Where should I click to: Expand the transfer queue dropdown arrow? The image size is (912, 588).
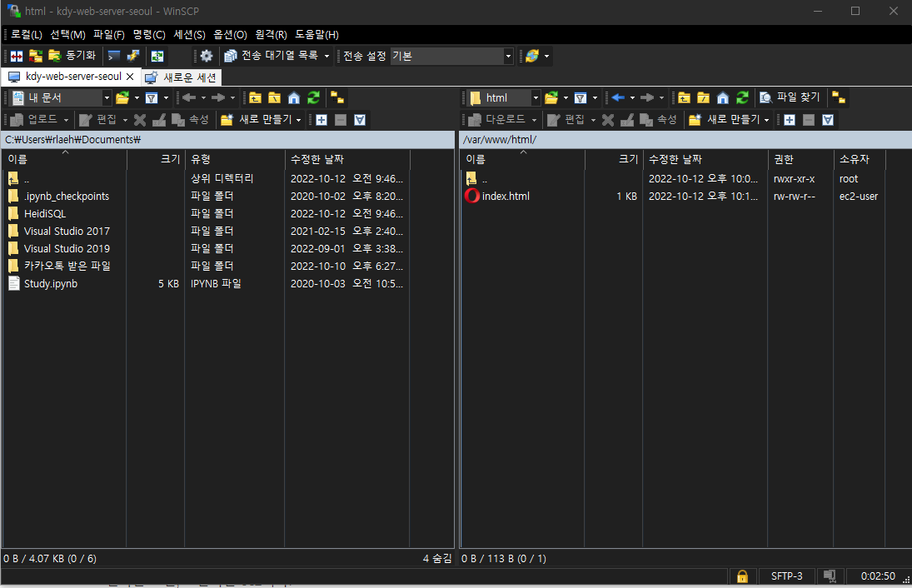326,57
